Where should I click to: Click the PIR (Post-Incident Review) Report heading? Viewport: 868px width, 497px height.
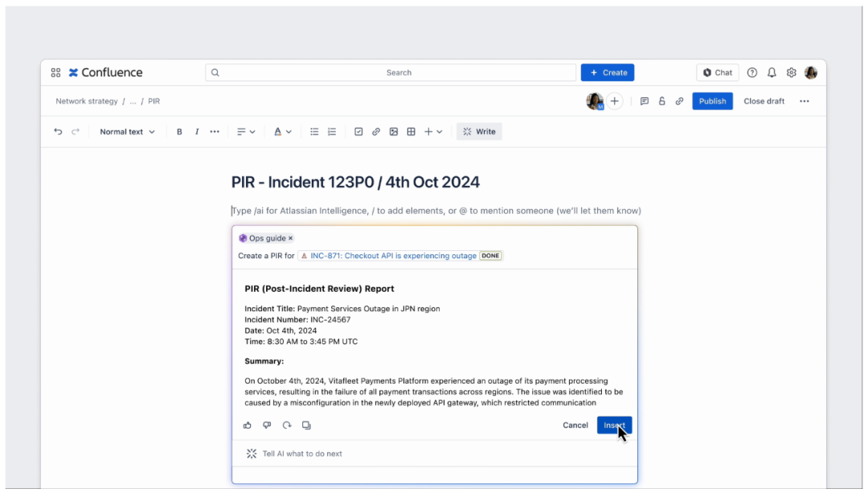pos(319,289)
